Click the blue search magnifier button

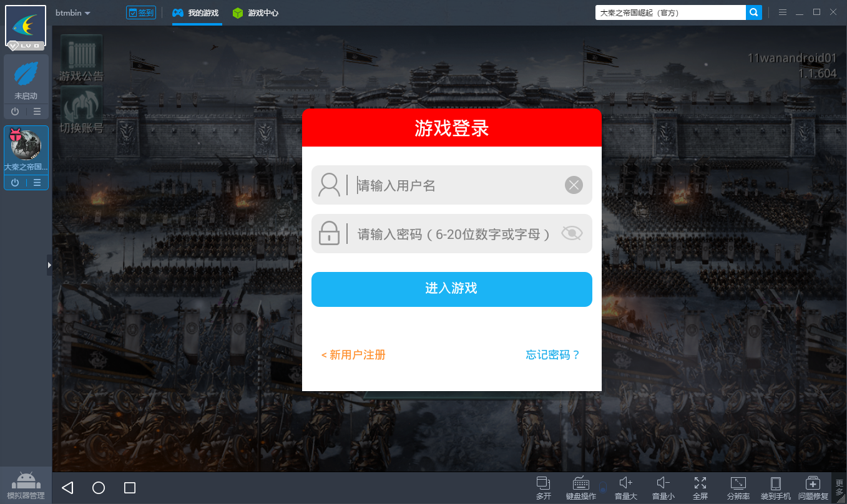tap(754, 12)
